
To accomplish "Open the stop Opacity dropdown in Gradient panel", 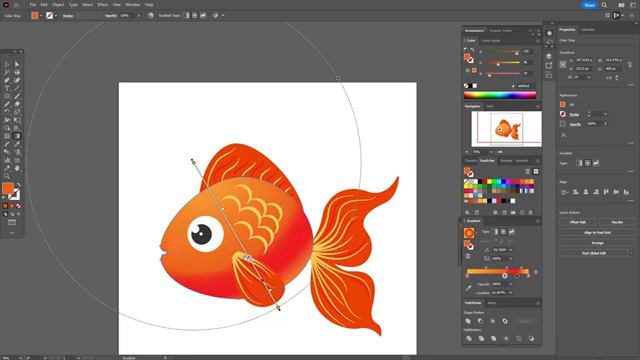I will click(511, 284).
